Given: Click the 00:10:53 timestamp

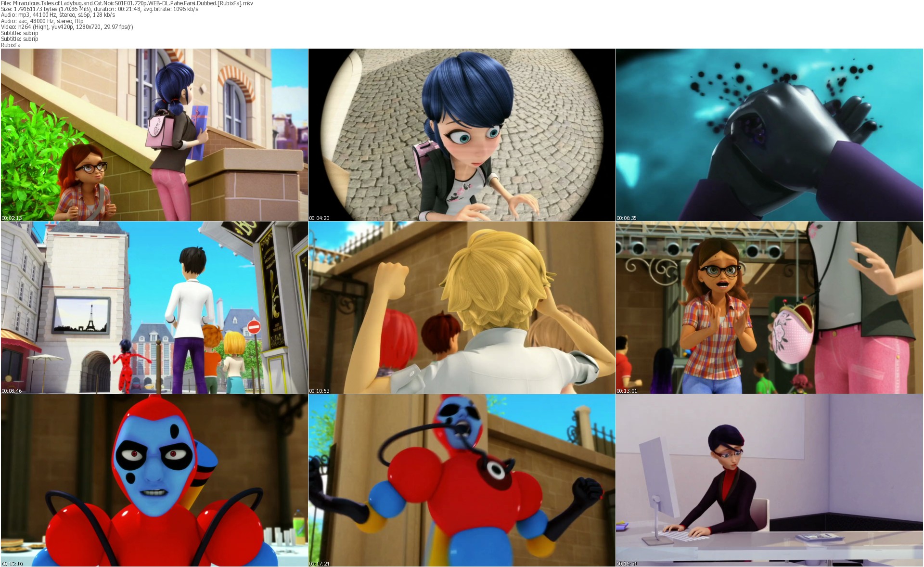Looking at the screenshot, I should 319,391.
